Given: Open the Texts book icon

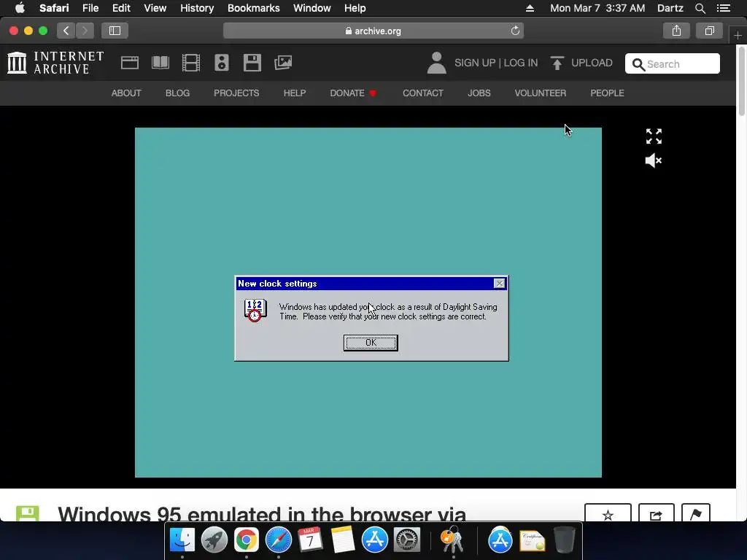Looking at the screenshot, I should (160, 63).
